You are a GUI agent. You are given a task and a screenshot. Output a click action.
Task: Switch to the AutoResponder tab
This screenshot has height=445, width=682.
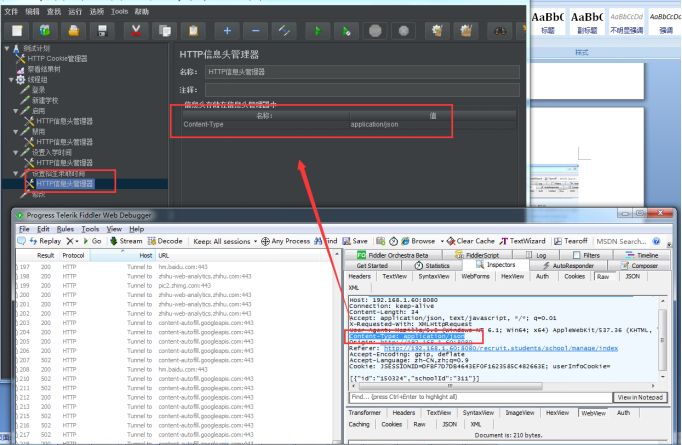pyautogui.click(x=568, y=265)
